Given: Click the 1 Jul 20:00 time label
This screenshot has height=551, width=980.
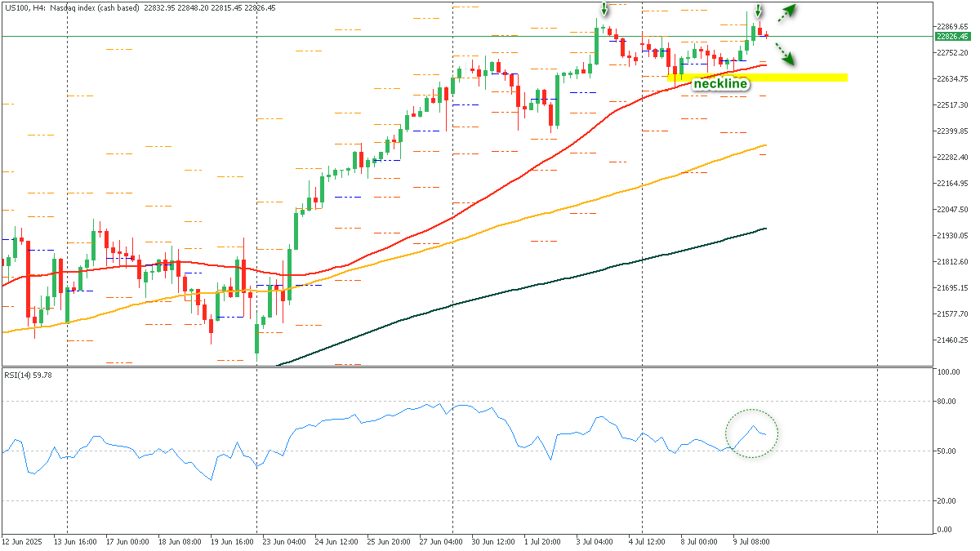Looking at the screenshot, I should pos(544,541).
